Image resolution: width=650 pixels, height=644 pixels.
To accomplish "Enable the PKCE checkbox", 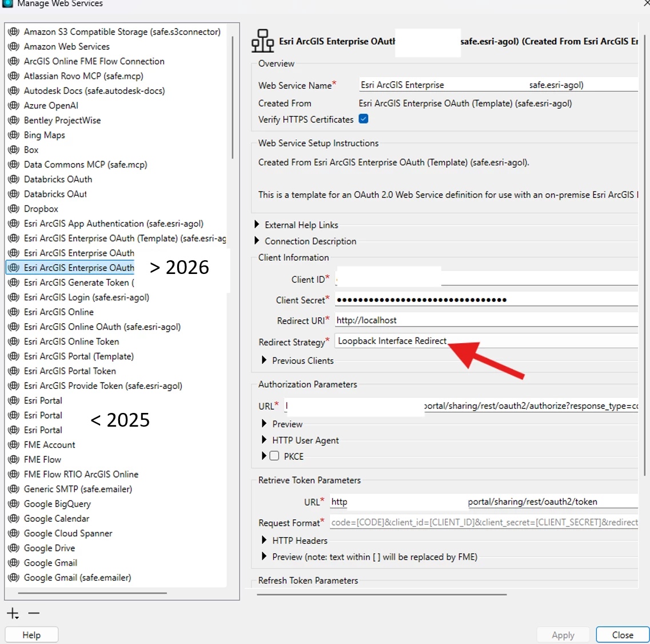I will point(274,456).
